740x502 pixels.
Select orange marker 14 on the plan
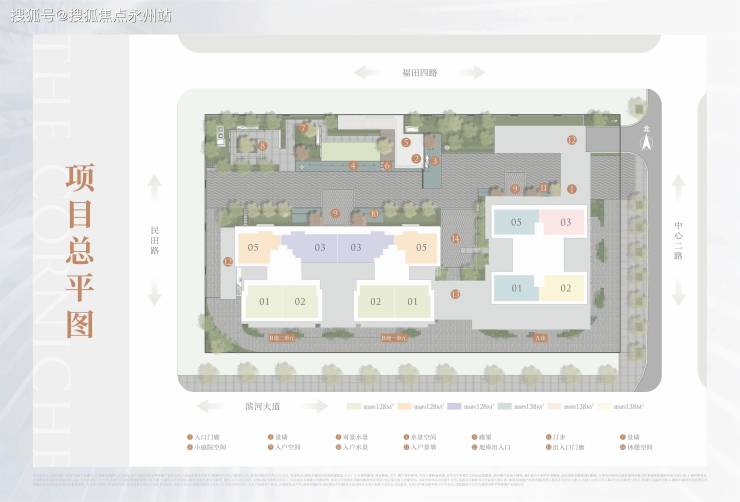click(455, 239)
